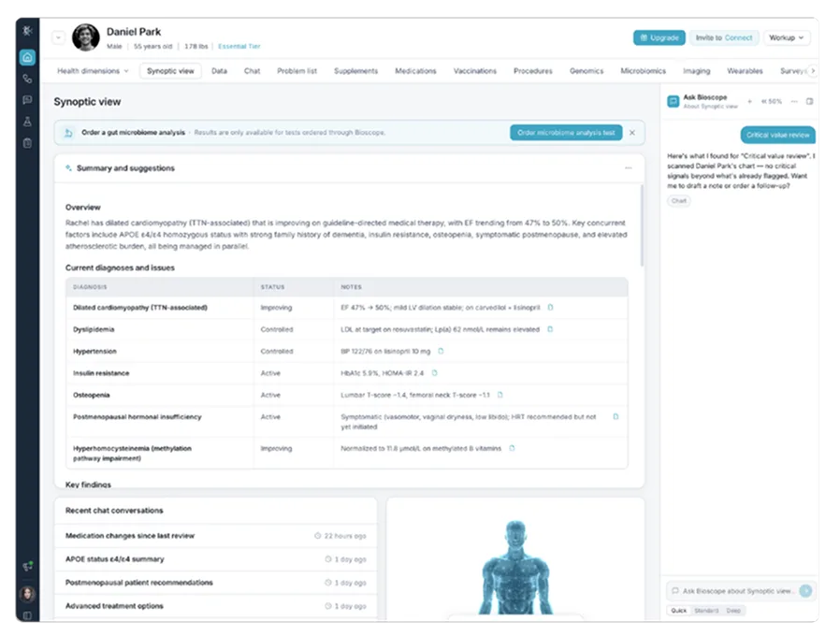Viewport: 840px width, 636px height.
Task: Switch to the Procedures tab
Action: coord(532,71)
